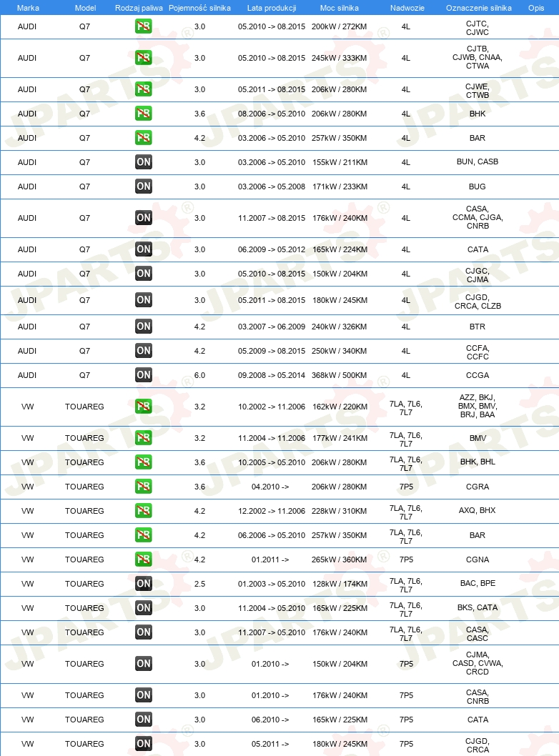Click the power value 155kW / 211KM
This screenshot has height=756, width=559.
[x=340, y=162]
